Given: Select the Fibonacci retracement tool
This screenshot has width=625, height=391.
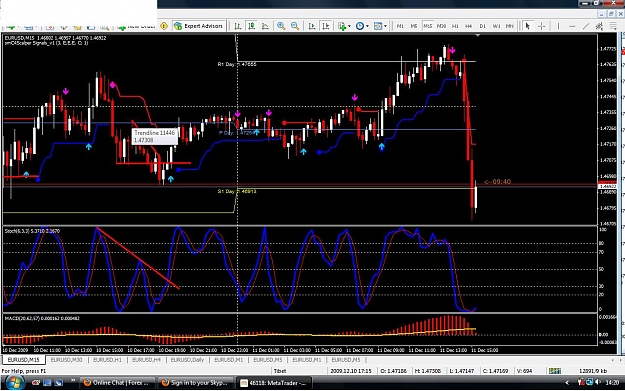Looking at the screenshot, I should point(613,26).
